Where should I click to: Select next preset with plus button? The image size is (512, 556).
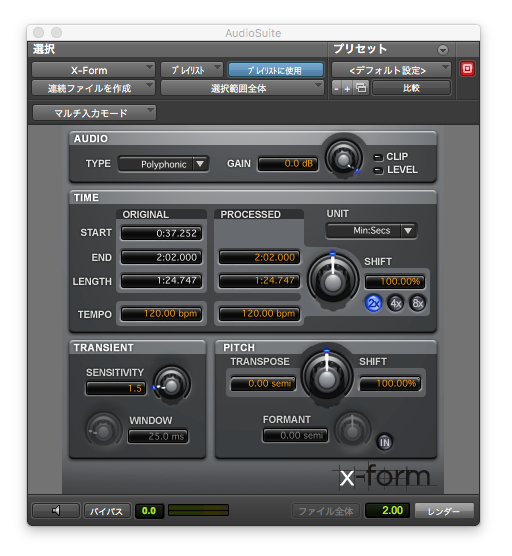point(347,88)
